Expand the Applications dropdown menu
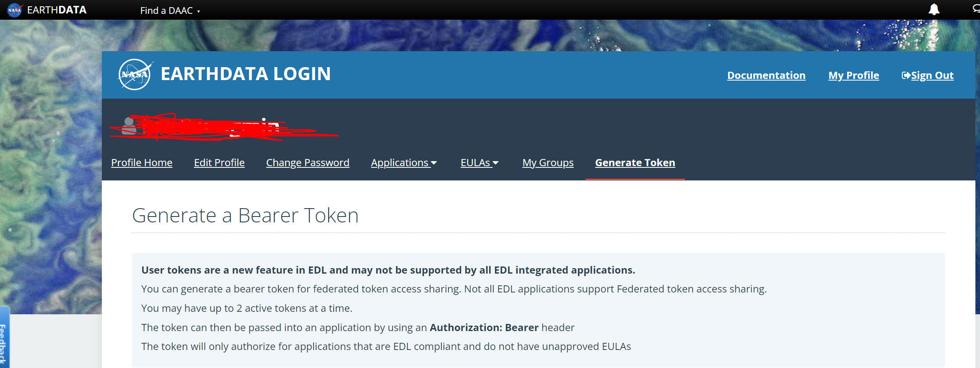Image resolution: width=980 pixels, height=368 pixels. click(404, 163)
